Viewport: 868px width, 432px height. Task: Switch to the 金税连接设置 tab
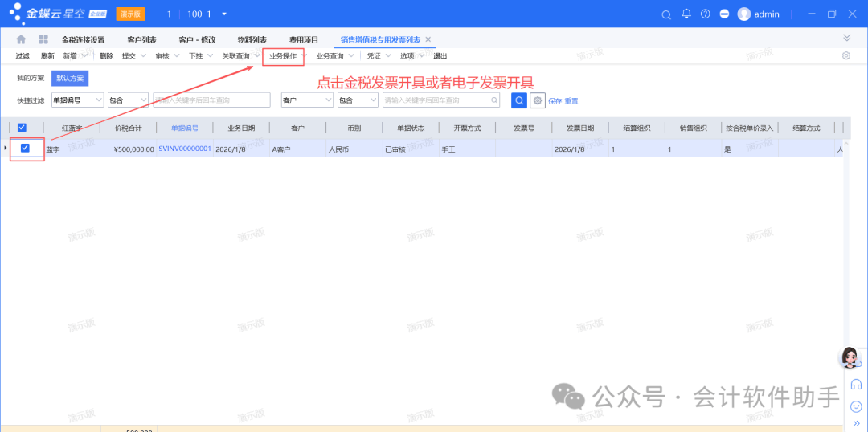(x=83, y=39)
